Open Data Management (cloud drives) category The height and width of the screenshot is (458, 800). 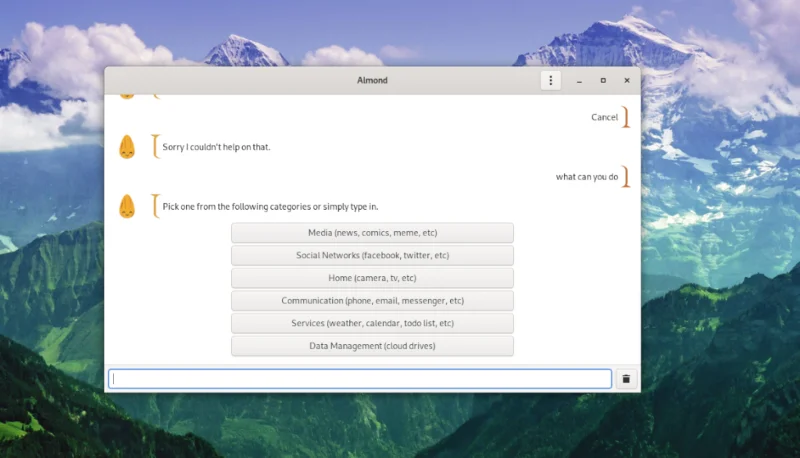coord(372,346)
